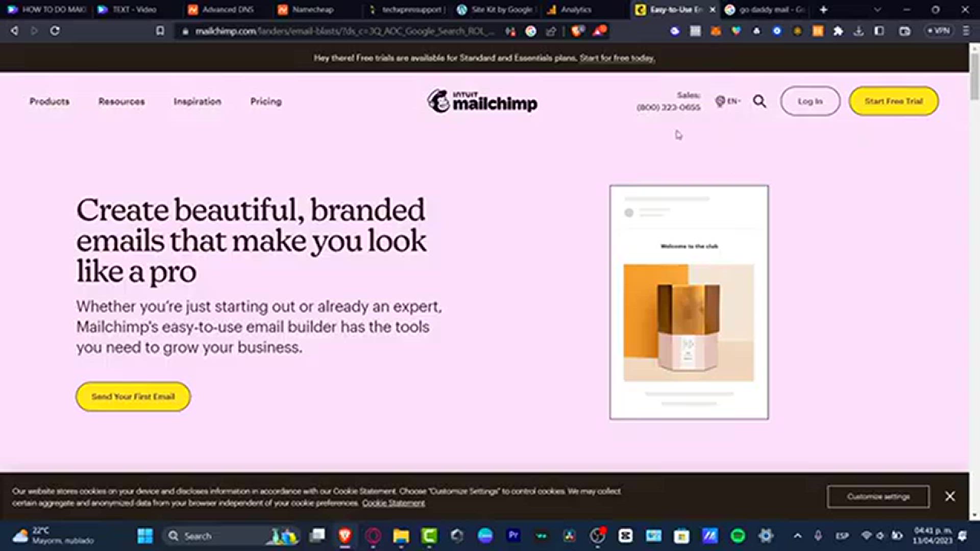Open the notification bell in taskbar
The width and height of the screenshot is (980, 551).
tap(963, 536)
